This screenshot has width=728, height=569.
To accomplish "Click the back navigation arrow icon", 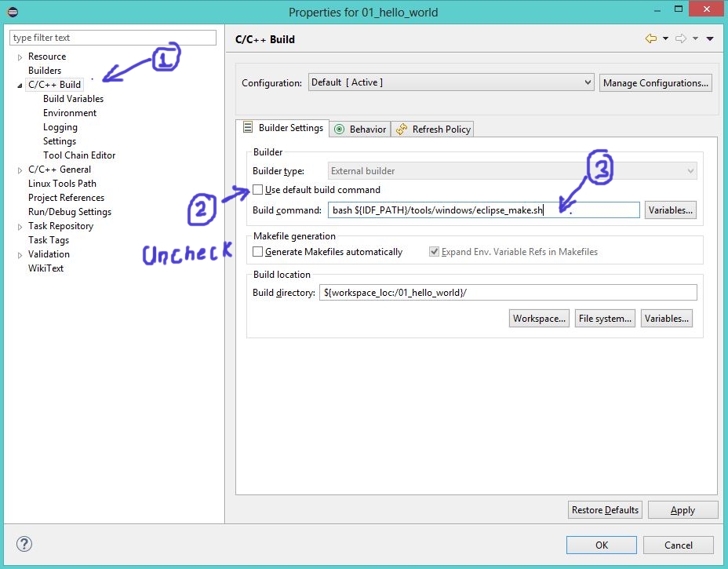I will (650, 38).
